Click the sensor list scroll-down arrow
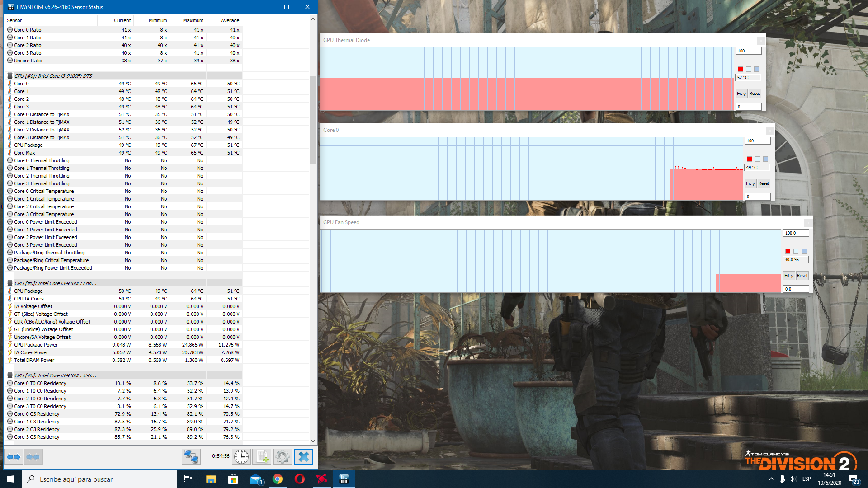Viewport: 868px width, 488px height. tap(313, 441)
